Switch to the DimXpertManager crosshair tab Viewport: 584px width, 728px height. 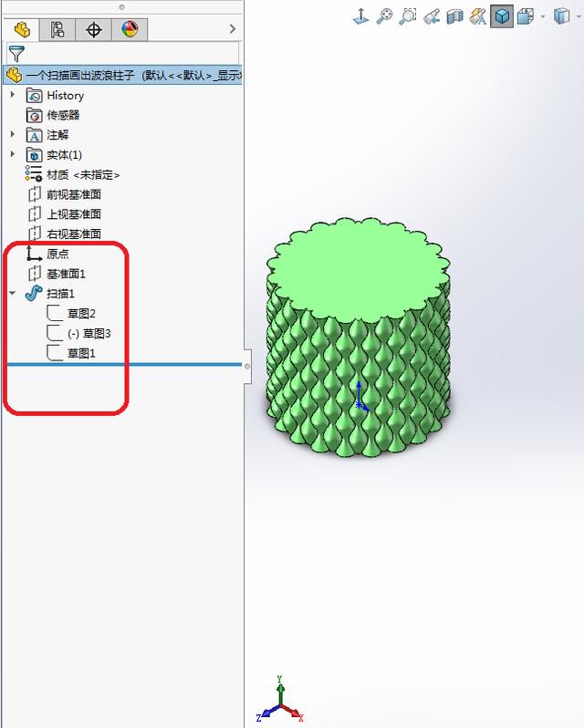tap(94, 30)
